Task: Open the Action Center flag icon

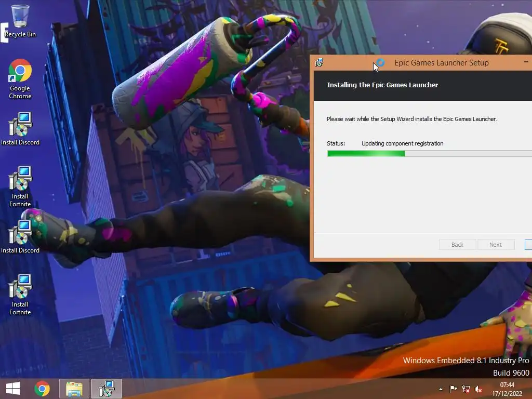Action: tap(453, 389)
